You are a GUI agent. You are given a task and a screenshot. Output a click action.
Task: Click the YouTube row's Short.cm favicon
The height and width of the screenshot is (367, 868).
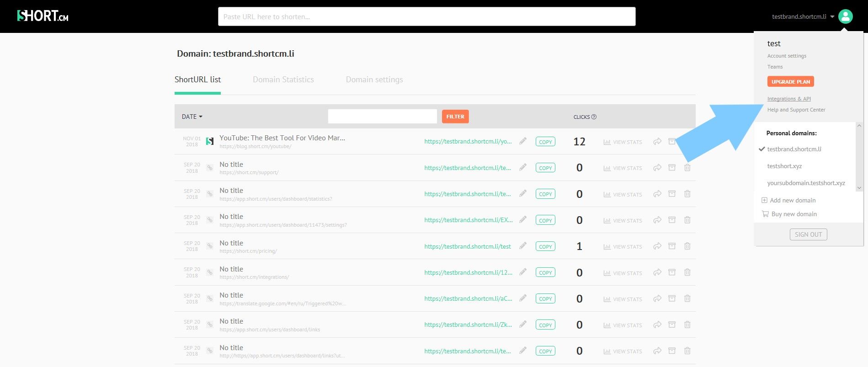[210, 141]
